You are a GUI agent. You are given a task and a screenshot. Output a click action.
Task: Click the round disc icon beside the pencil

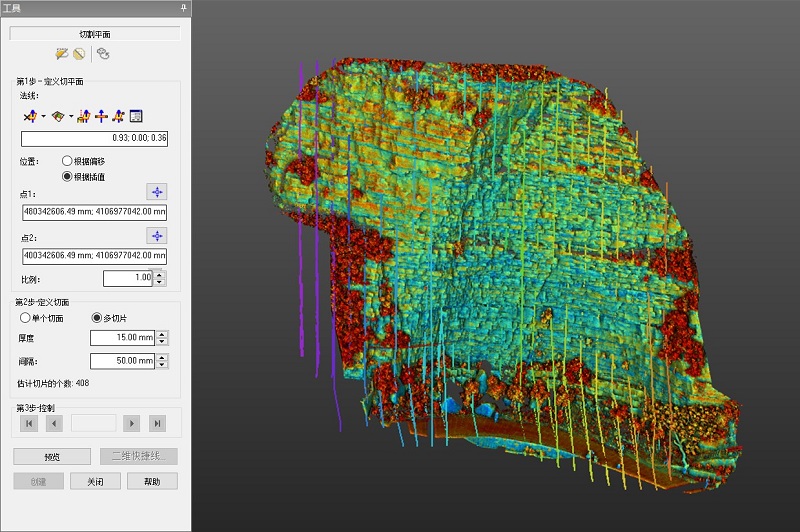pyautogui.click(x=78, y=53)
